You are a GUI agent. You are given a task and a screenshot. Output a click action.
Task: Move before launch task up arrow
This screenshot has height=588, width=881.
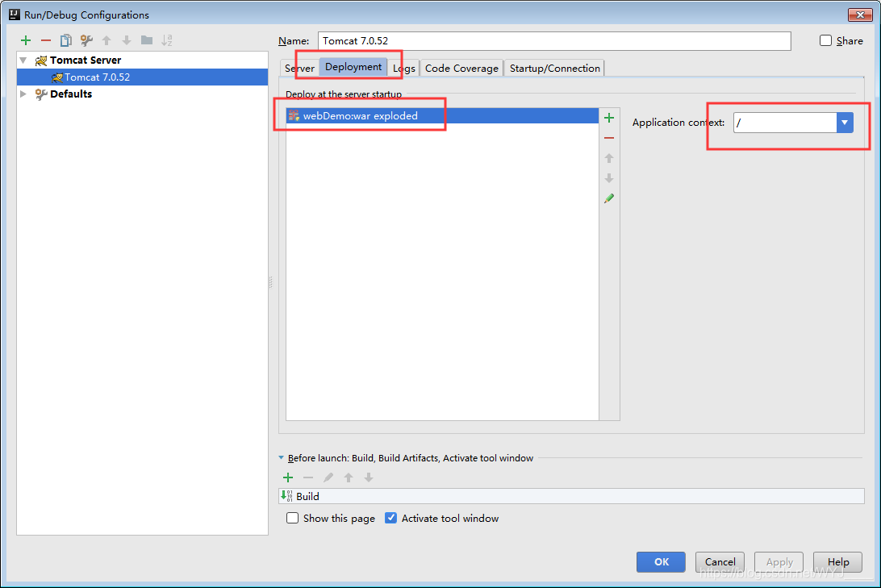(349, 477)
